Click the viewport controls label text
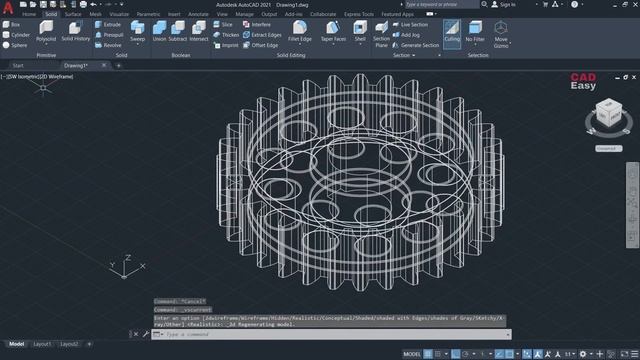 (38, 76)
